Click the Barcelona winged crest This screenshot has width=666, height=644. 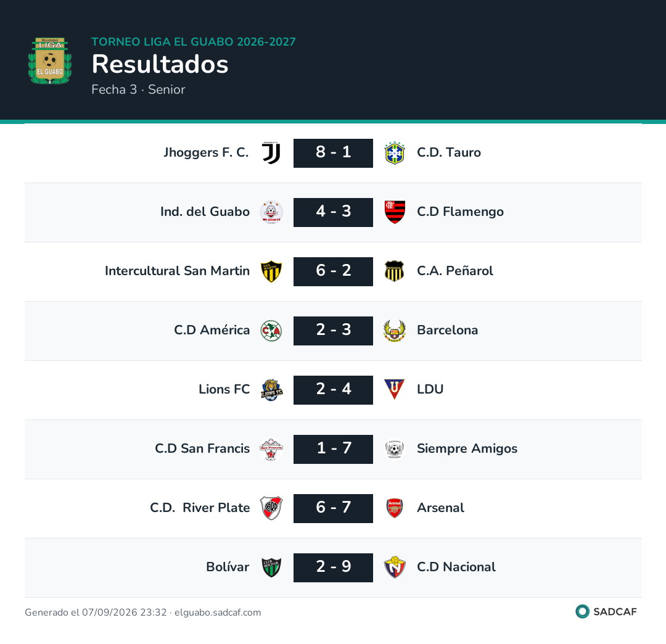click(395, 331)
